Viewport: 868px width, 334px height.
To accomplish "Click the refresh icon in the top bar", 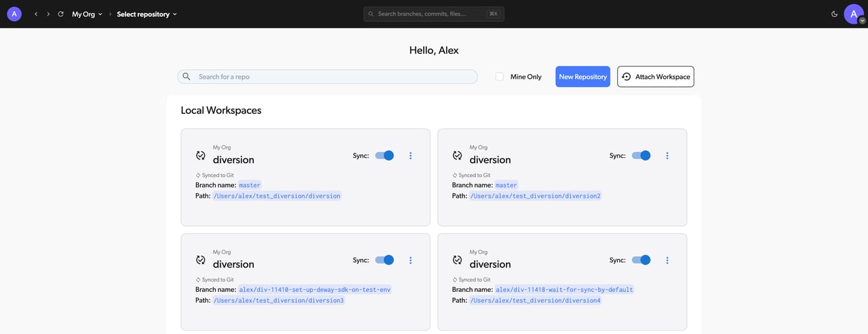I will tap(61, 14).
